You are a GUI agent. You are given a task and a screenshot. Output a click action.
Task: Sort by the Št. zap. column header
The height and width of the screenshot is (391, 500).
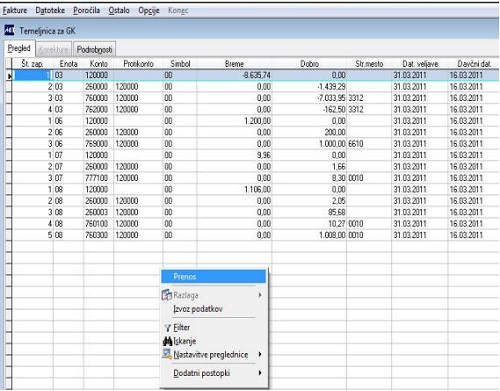[x=32, y=64]
